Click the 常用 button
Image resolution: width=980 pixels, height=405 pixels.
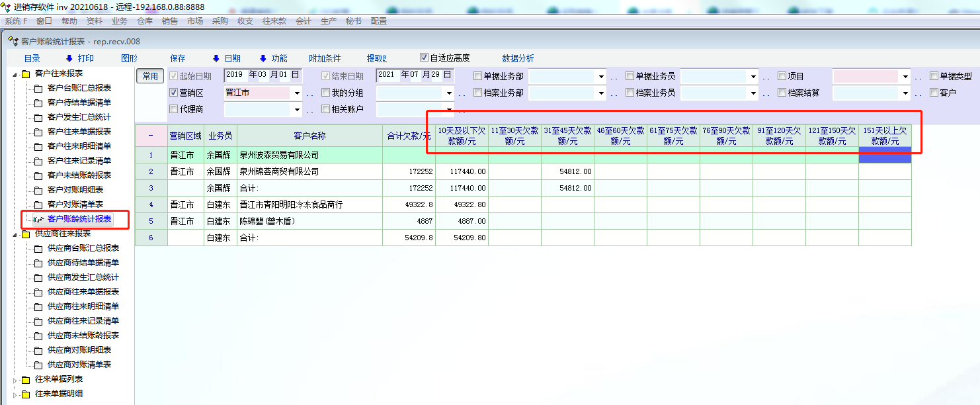pos(150,76)
